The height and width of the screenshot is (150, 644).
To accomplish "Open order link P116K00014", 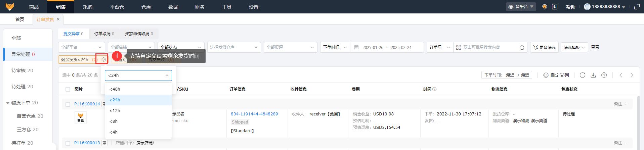I will 87,104.
